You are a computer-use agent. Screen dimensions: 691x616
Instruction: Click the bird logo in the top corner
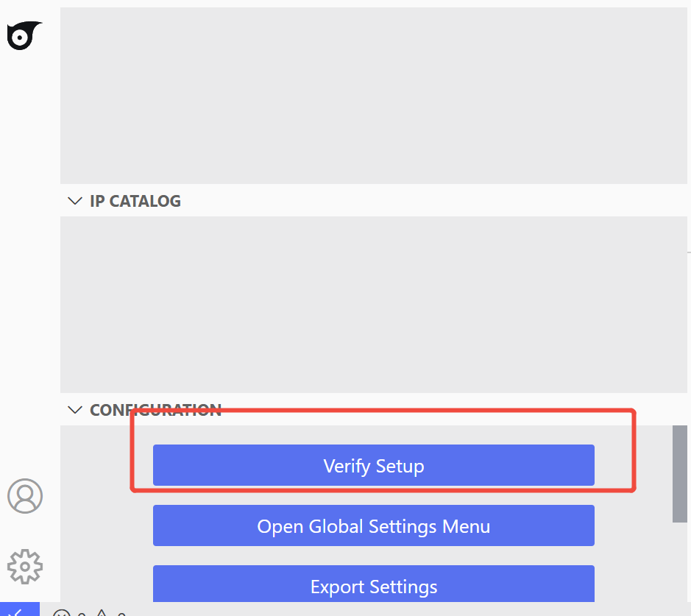(24, 35)
